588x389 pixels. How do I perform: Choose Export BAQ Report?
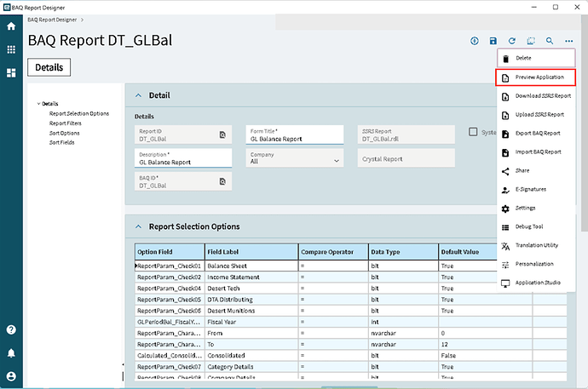point(536,134)
